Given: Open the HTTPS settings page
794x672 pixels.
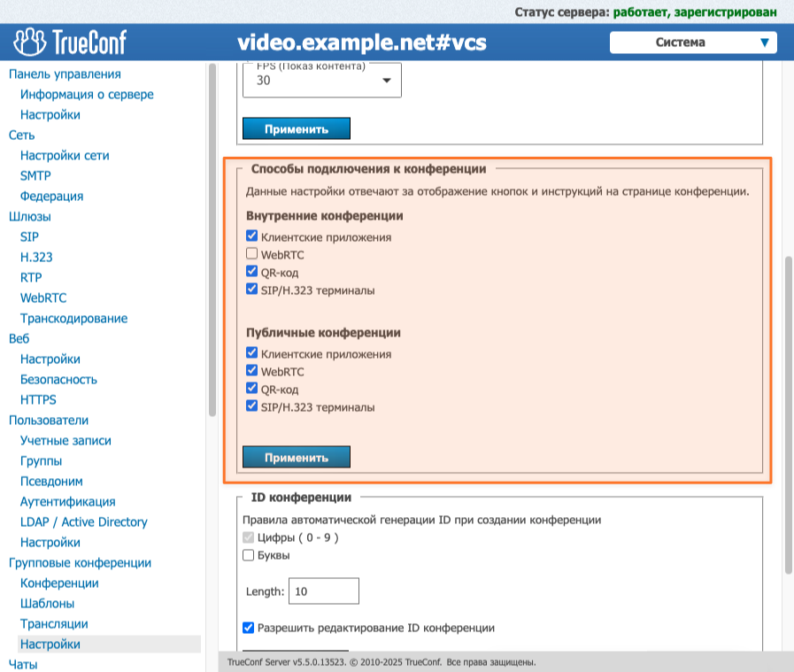Looking at the screenshot, I should pyautogui.click(x=38, y=399).
